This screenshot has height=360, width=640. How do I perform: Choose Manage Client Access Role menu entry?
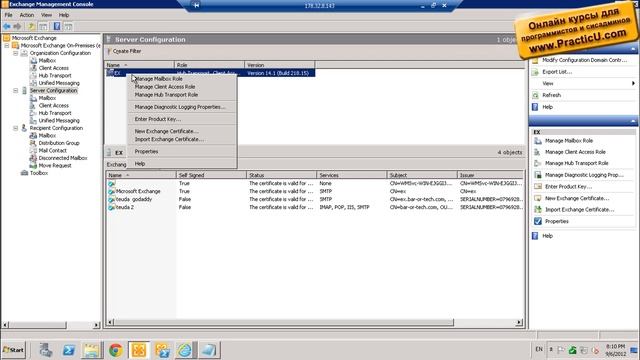click(165, 87)
